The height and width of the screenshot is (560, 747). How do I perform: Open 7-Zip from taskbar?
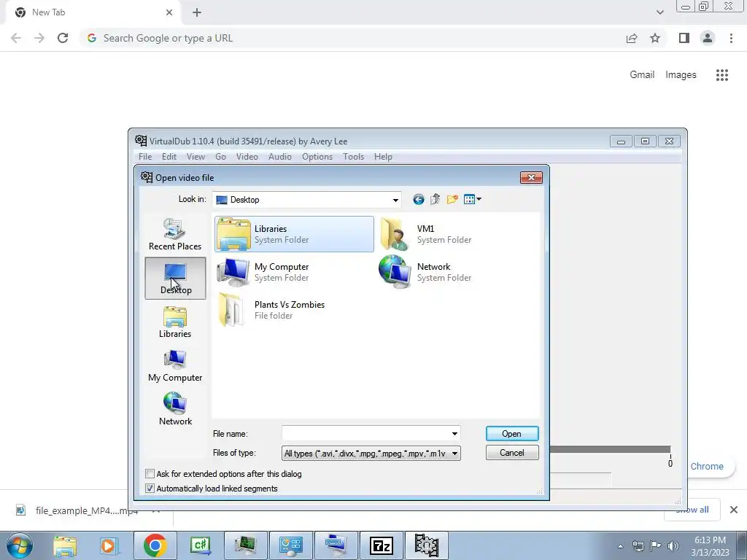coord(382,545)
